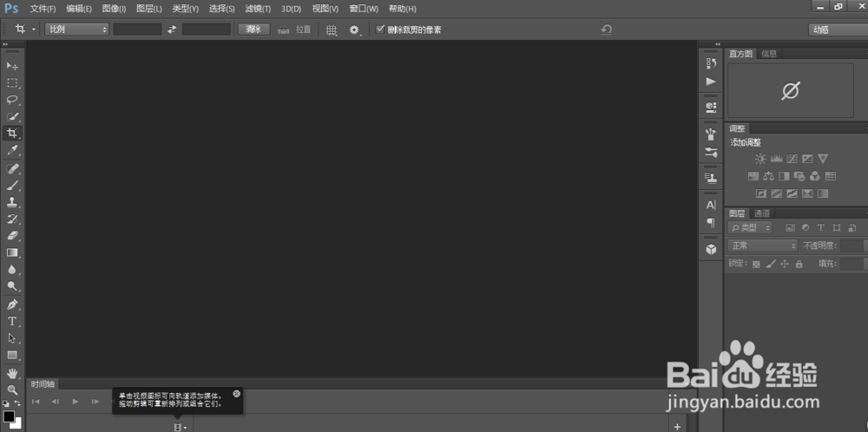Open the Character panel dock icon
This screenshot has height=432, width=868.
coord(712,205)
